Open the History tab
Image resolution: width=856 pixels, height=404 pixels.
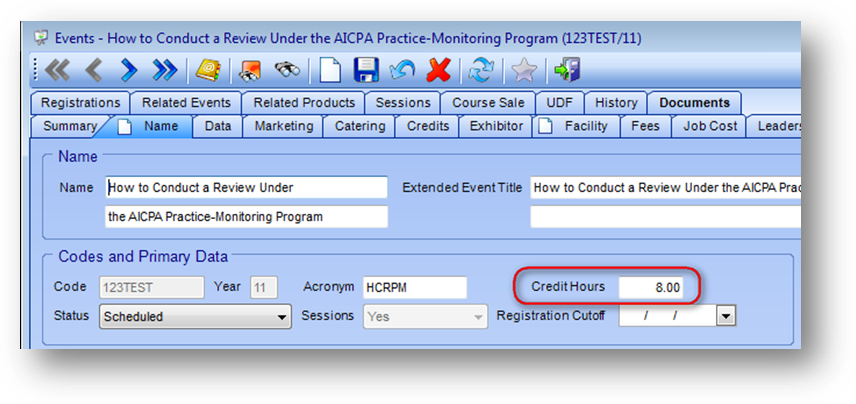click(616, 103)
